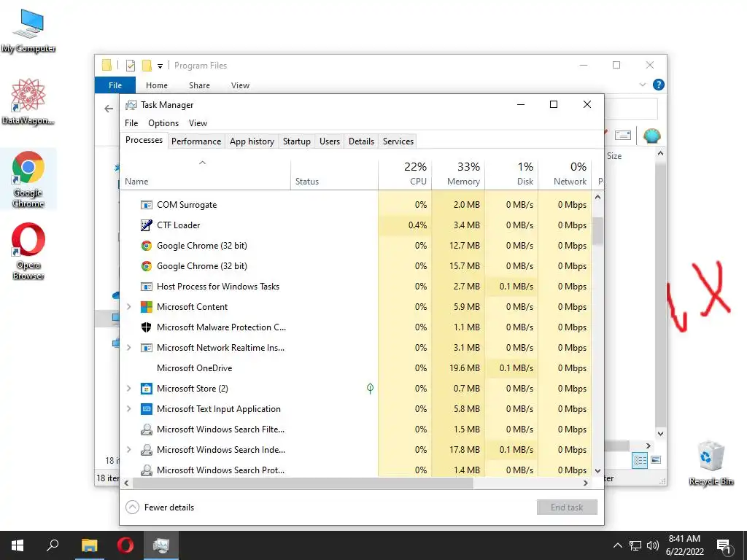This screenshot has width=747, height=560.
Task: Sort processes by CPU column
Action: point(406,174)
